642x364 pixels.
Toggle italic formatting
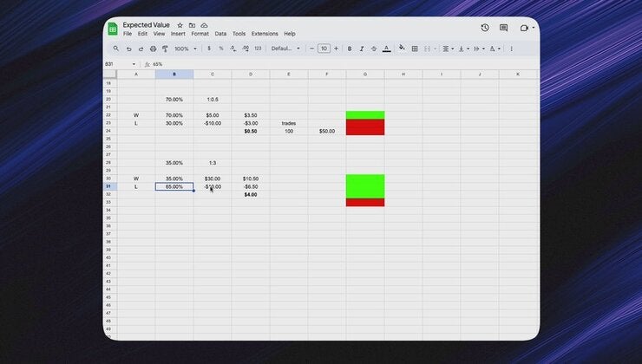tap(362, 49)
